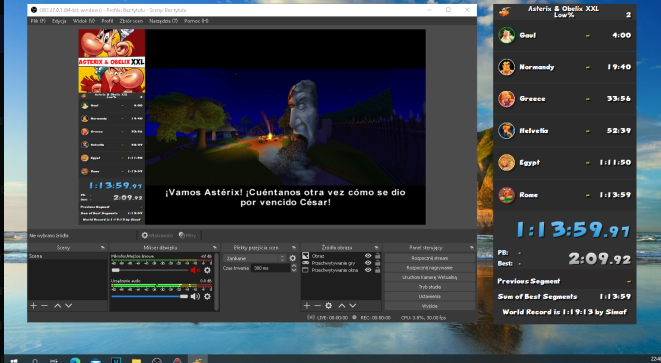The height and width of the screenshot is (363, 661).
Task: Add a new scene with the plus icon in Sceny
Action: 34,306
